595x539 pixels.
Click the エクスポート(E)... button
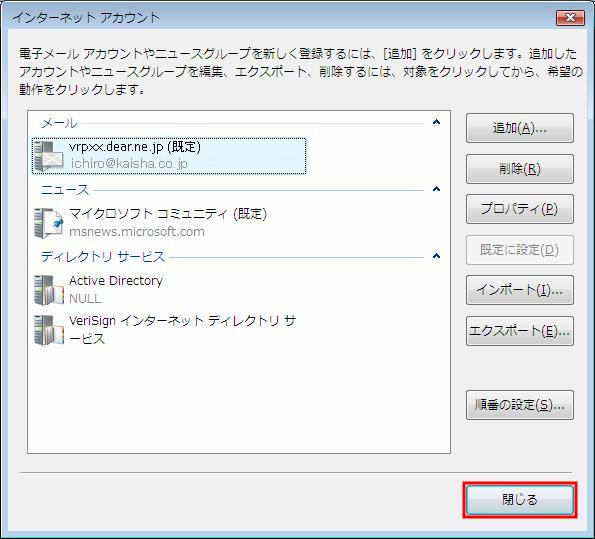click(x=519, y=331)
